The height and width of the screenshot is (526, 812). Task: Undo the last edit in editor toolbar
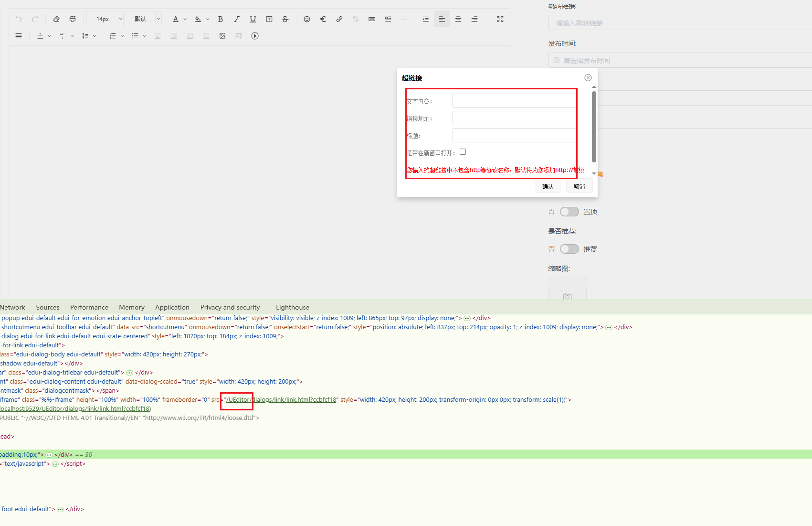coord(19,19)
